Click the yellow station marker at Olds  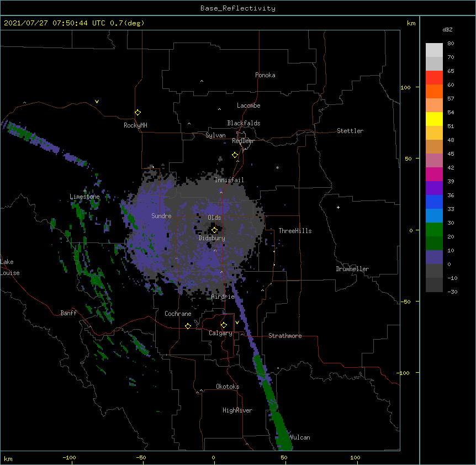pos(214,230)
